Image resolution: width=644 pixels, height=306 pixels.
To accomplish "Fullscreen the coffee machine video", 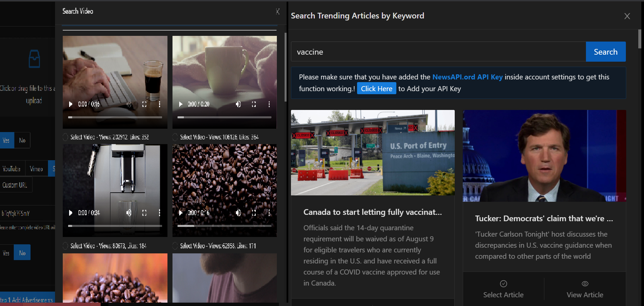I will pyautogui.click(x=144, y=213).
